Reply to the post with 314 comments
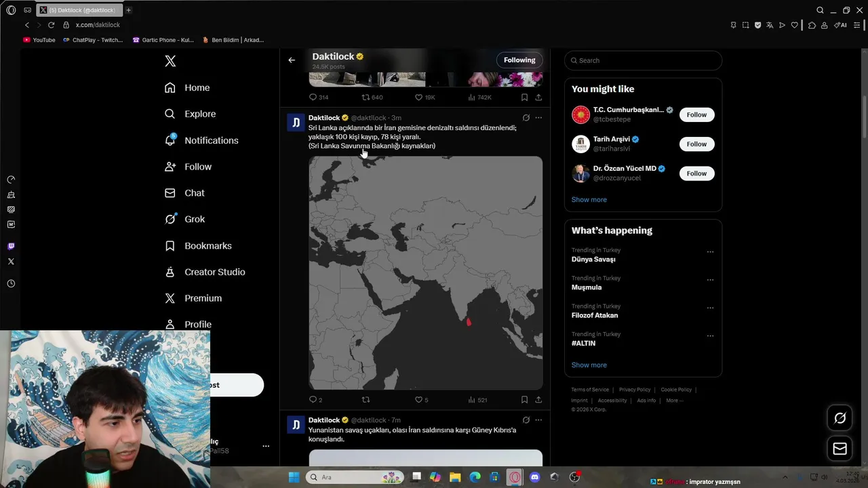The width and height of the screenshot is (868, 488). (318, 98)
